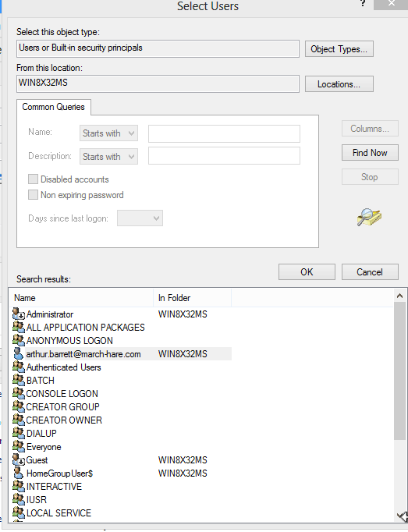Image resolution: width=408 pixels, height=532 pixels.
Task: Click the Guest account icon
Action: pyautogui.click(x=18, y=459)
